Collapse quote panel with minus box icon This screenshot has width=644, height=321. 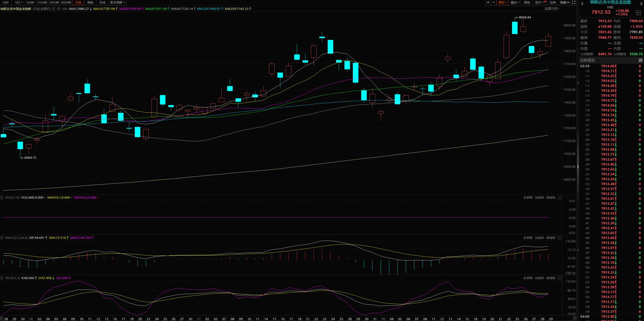click(x=638, y=13)
